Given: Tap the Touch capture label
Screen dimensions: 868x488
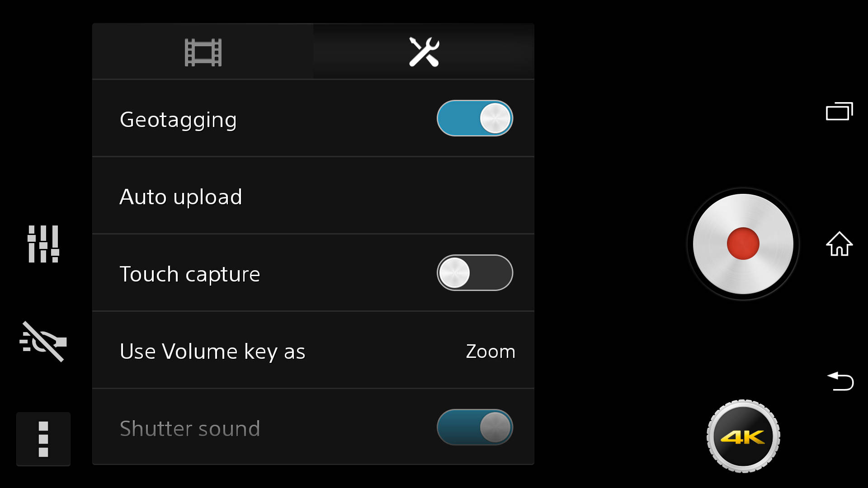Looking at the screenshot, I should point(190,274).
